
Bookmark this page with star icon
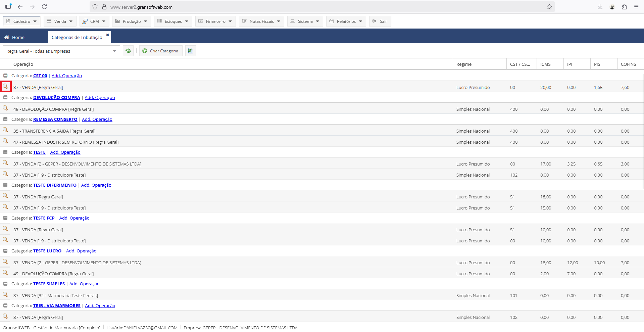coord(549,7)
